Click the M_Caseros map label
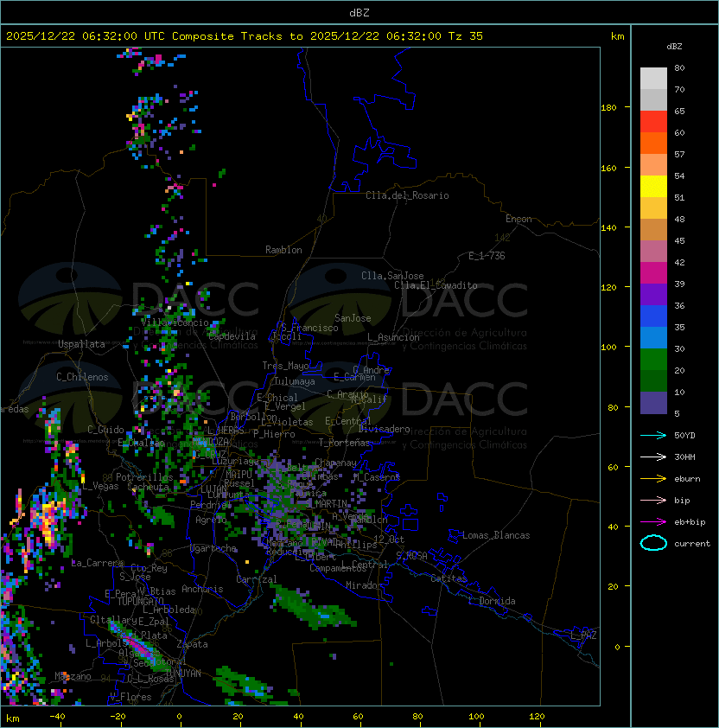The height and width of the screenshot is (728, 719). click(x=377, y=476)
